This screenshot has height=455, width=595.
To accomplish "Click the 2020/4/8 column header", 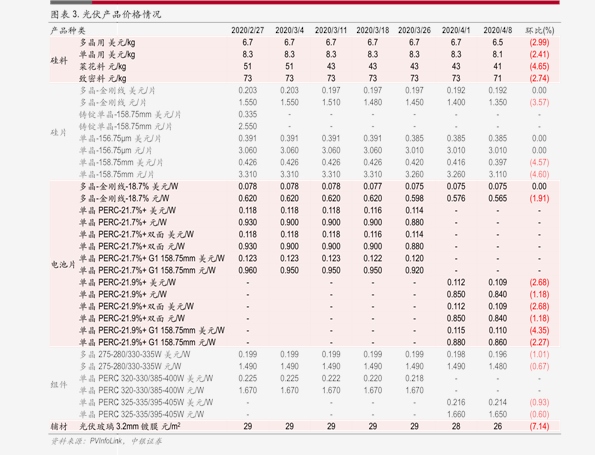I will [x=497, y=30].
